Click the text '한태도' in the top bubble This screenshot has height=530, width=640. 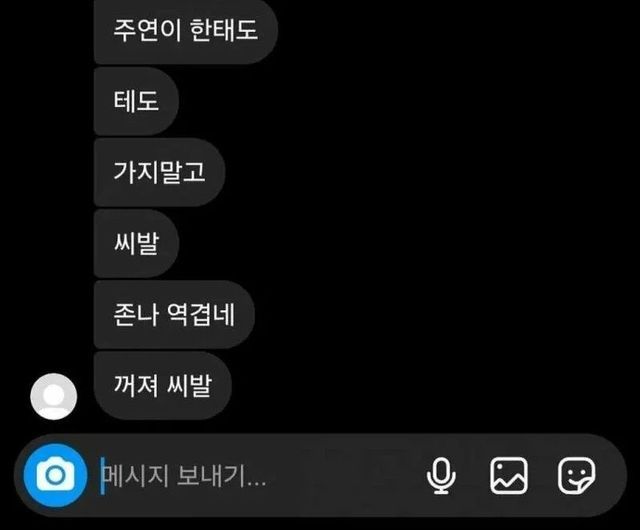[x=223, y=30]
